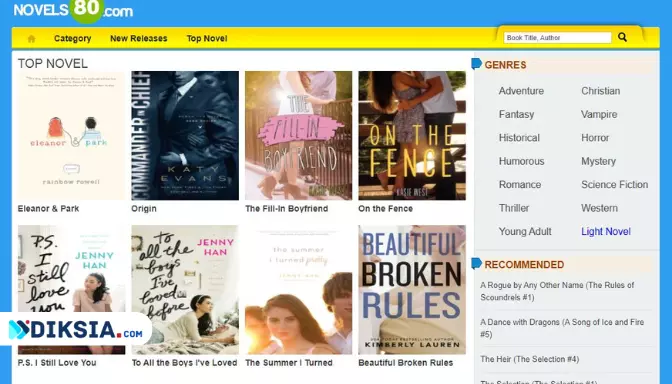Select the Western genre
The image size is (672, 384).
click(599, 208)
